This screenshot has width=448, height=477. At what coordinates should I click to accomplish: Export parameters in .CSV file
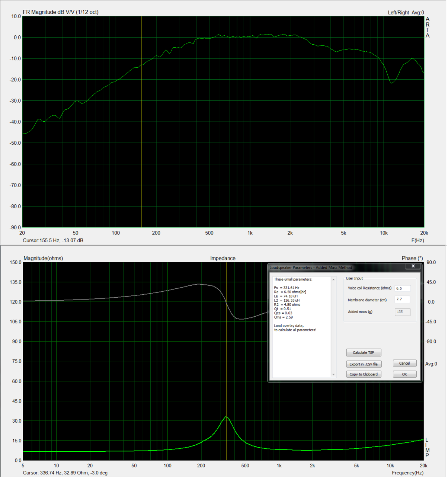pyautogui.click(x=364, y=364)
